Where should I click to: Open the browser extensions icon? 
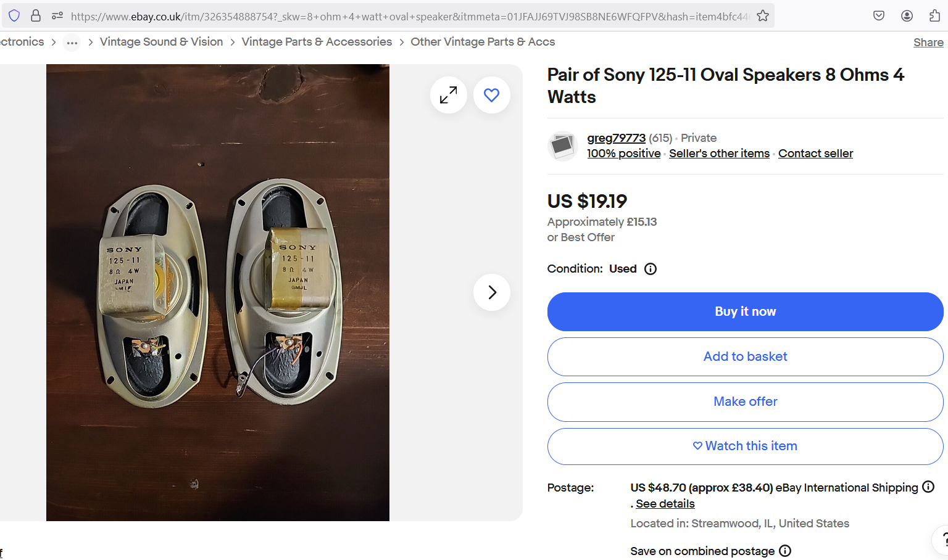point(934,16)
